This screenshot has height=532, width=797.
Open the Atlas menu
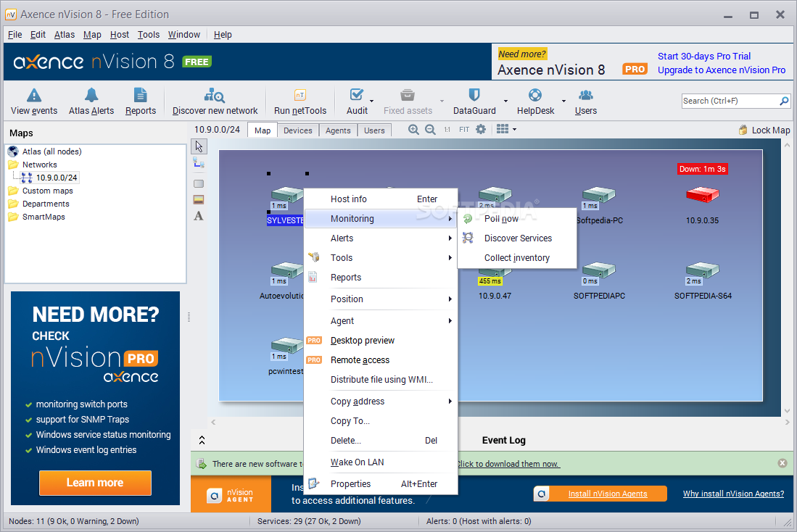(x=65, y=35)
